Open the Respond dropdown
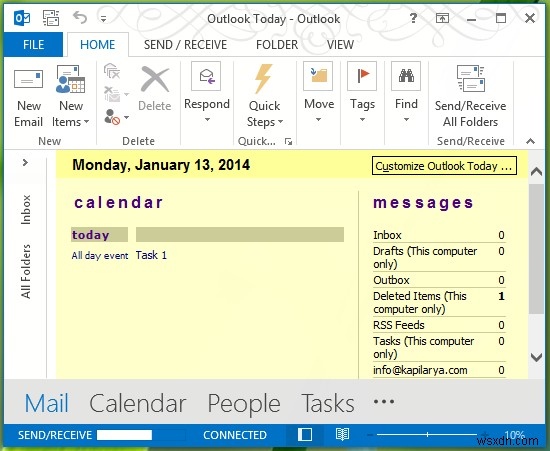This screenshot has width=550, height=451. [x=207, y=92]
